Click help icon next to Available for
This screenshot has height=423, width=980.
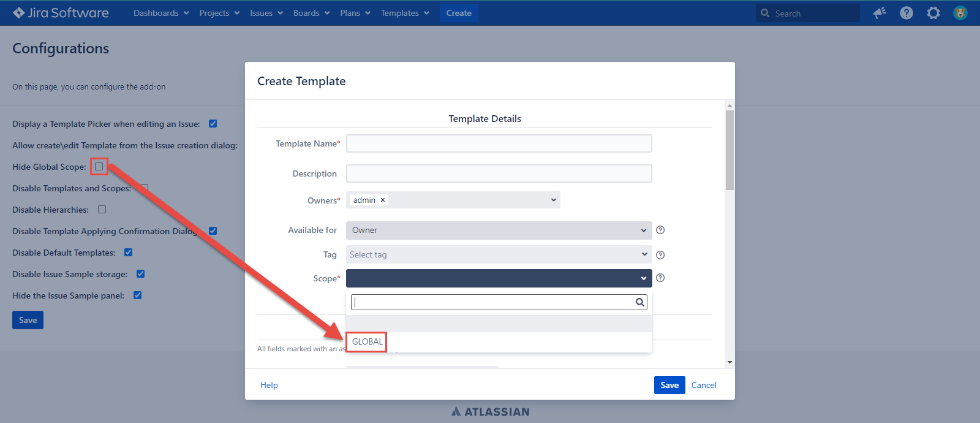[660, 230]
